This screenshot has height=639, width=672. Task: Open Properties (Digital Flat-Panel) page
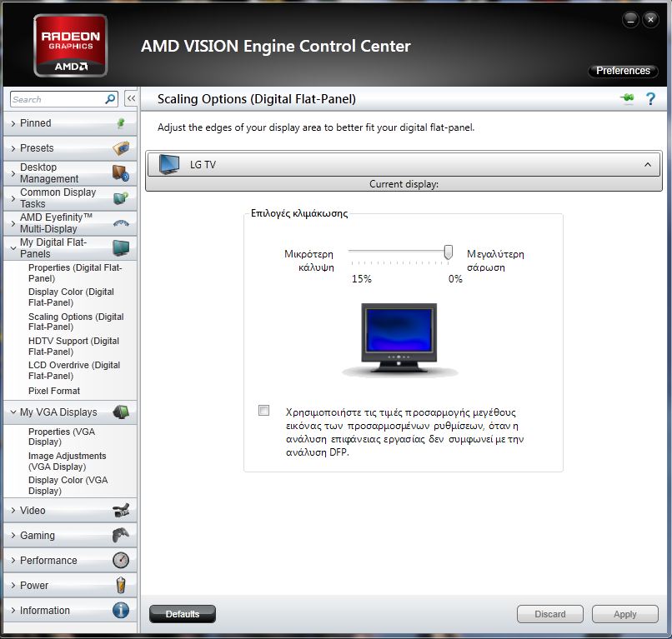[75, 272]
